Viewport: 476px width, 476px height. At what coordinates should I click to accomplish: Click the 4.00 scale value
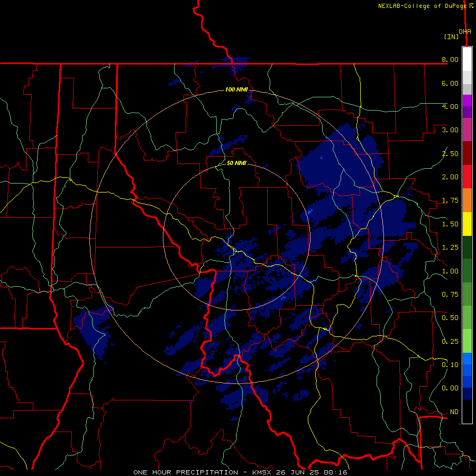click(x=450, y=106)
